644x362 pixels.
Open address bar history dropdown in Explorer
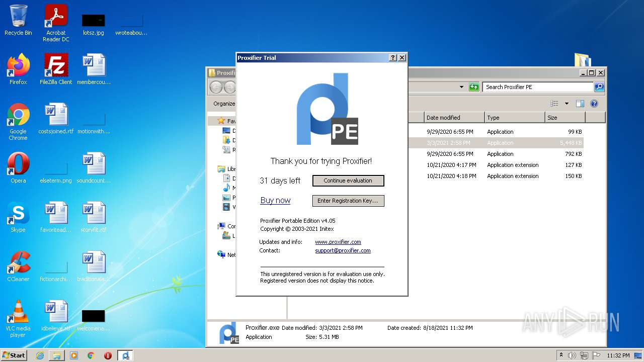click(x=461, y=87)
